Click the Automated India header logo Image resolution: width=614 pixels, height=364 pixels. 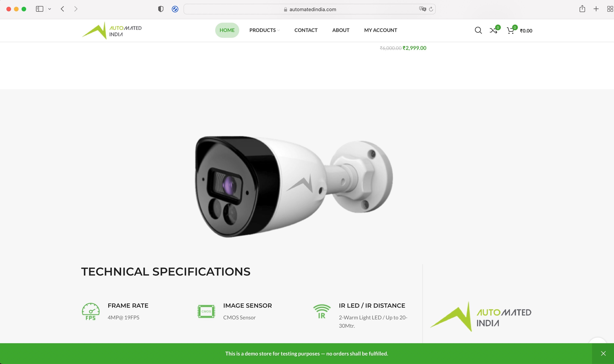pos(112,31)
